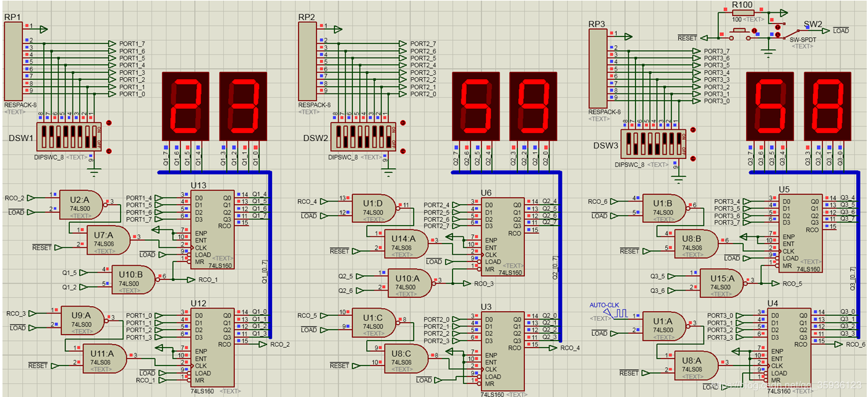Image resolution: width=868 pixels, height=397 pixels.
Task: Click the seven-segment display showing 9
Action: click(x=533, y=106)
